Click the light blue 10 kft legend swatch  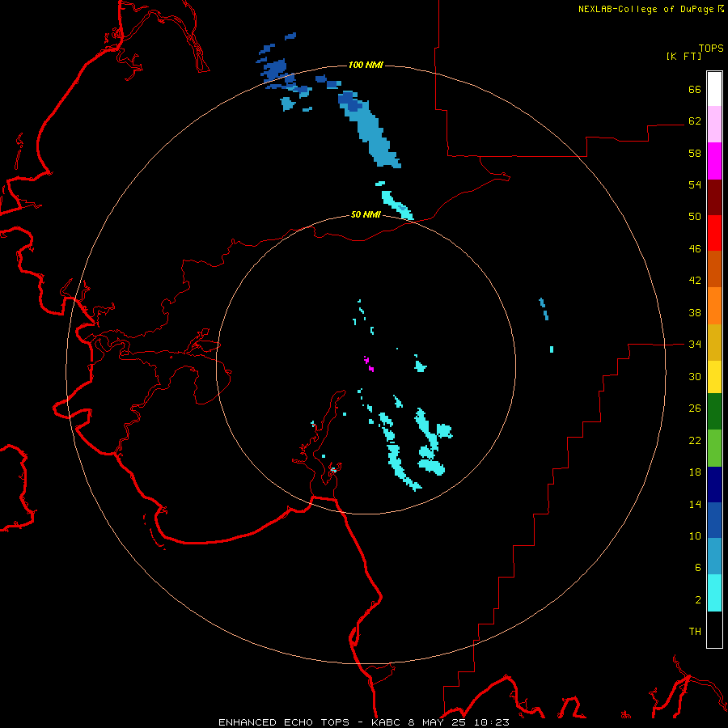[x=714, y=557]
